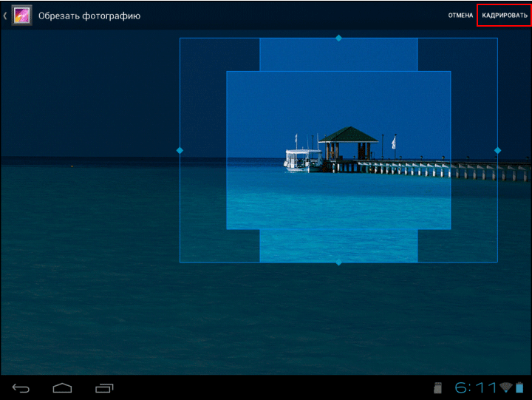Tap the SD card status icon
532x400 pixels.
pyautogui.click(x=437, y=387)
